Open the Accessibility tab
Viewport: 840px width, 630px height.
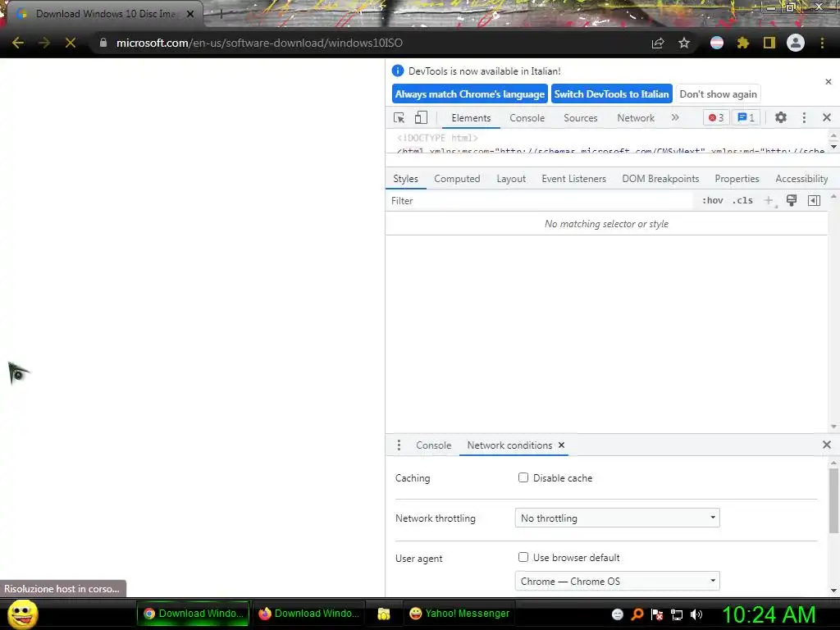[x=801, y=179]
